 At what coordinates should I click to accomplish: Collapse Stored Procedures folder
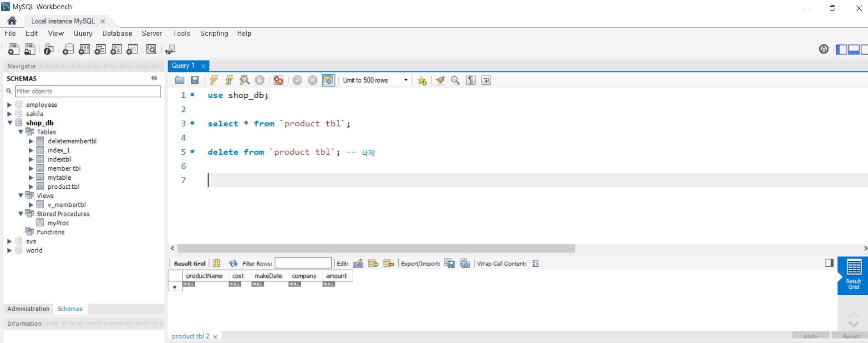click(20, 214)
